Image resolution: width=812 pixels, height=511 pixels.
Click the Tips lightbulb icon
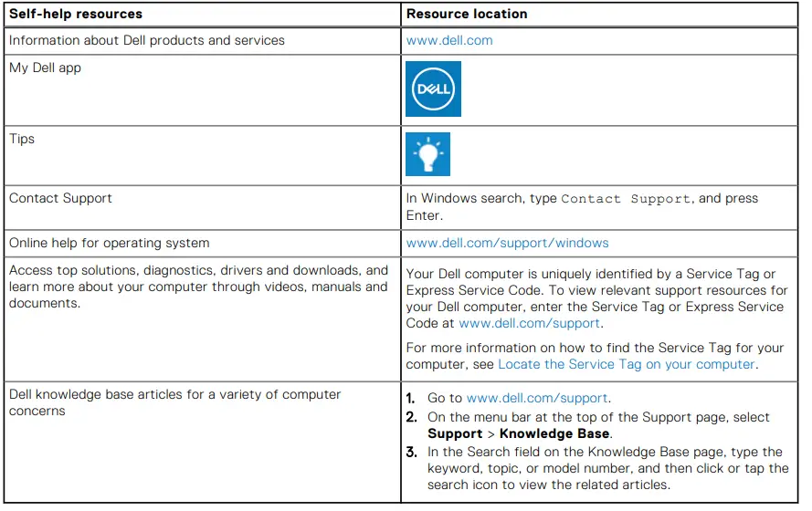click(427, 154)
